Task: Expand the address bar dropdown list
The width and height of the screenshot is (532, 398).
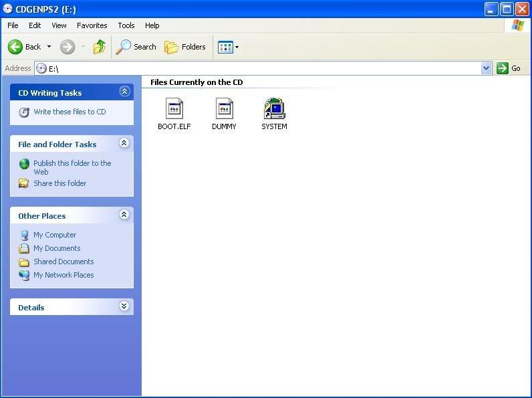Action: (486, 68)
